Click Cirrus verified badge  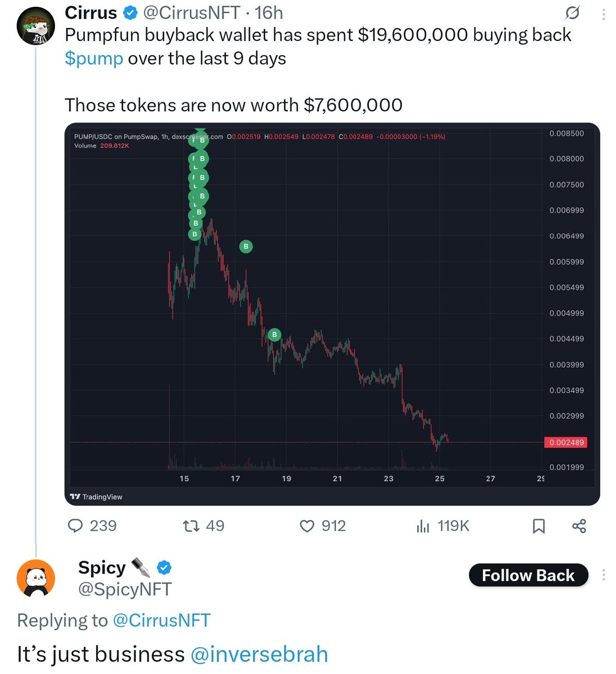coord(131,12)
